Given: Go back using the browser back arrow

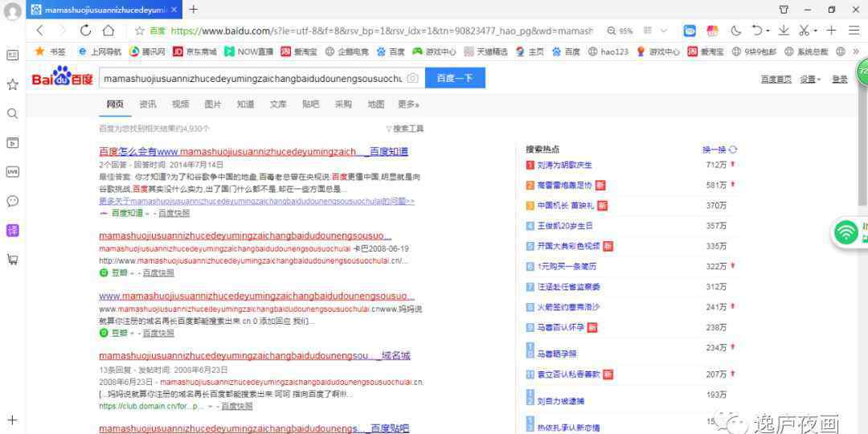Looking at the screenshot, I should (40, 31).
